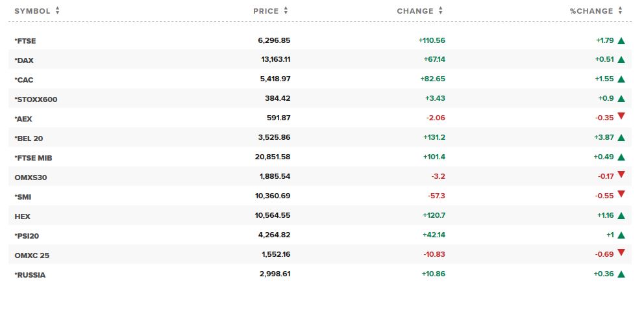Click the SYMBOL column header
This screenshot has width=644, height=314.
click(x=32, y=11)
